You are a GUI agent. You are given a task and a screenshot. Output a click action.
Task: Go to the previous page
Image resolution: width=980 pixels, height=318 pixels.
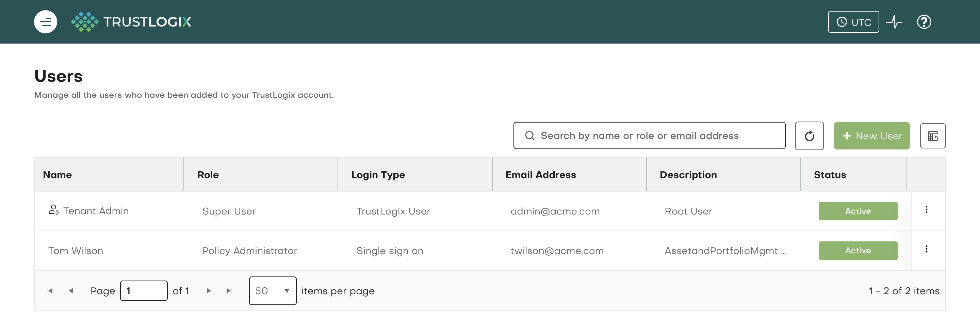pyautogui.click(x=71, y=290)
